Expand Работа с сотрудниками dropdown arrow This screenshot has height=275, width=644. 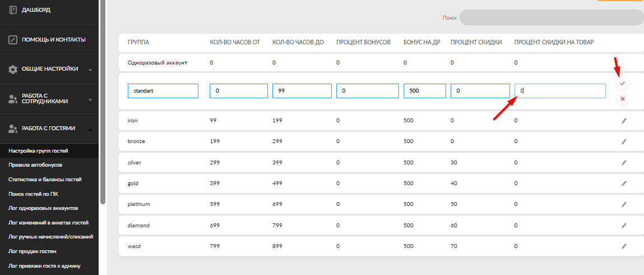[x=90, y=99]
